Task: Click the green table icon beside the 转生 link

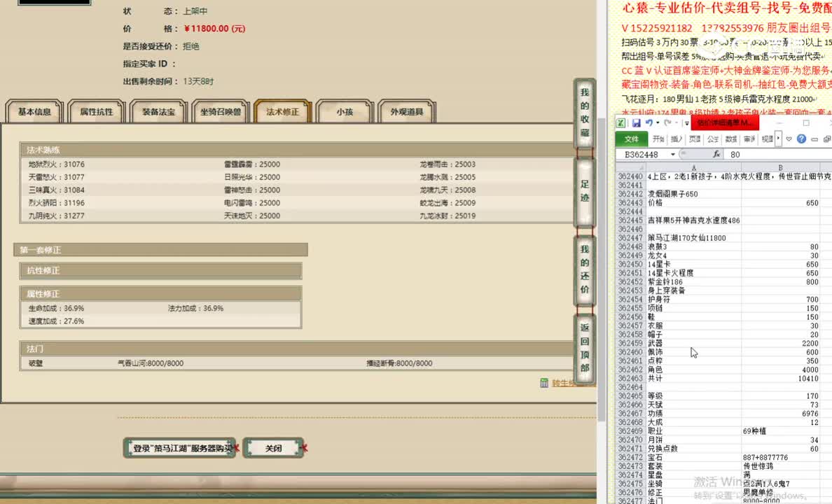Action: [545, 384]
